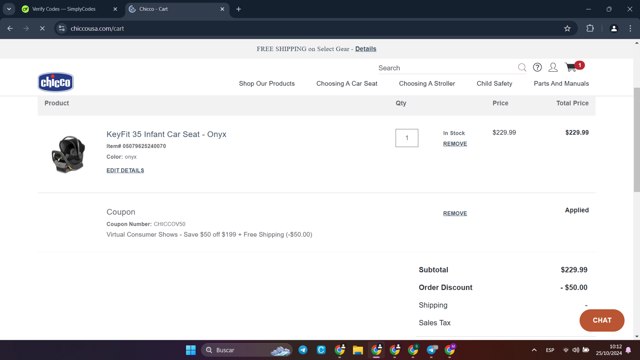This screenshot has width=640, height=360.
Task: Click the taskbar Buscar search box
Action: pyautogui.click(x=247, y=350)
